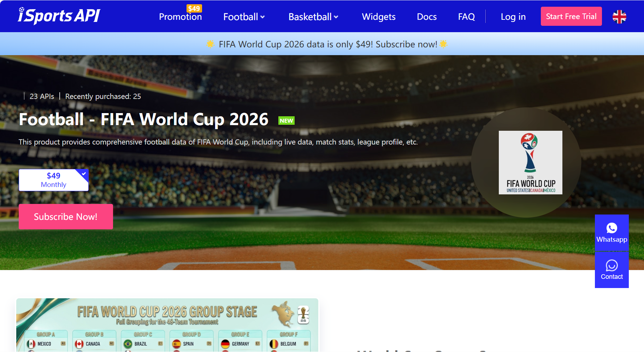Click the Log in link

[x=513, y=16]
